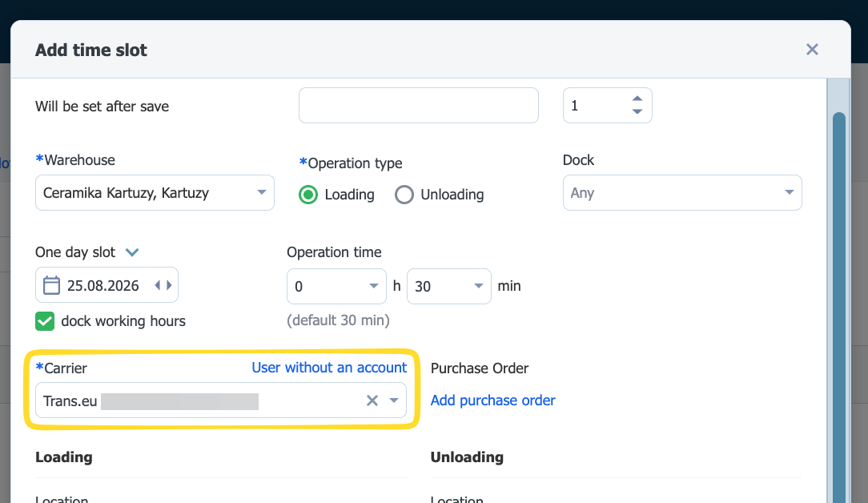The image size is (868, 503).
Task: Click the Loading section heading
Action: (x=64, y=457)
